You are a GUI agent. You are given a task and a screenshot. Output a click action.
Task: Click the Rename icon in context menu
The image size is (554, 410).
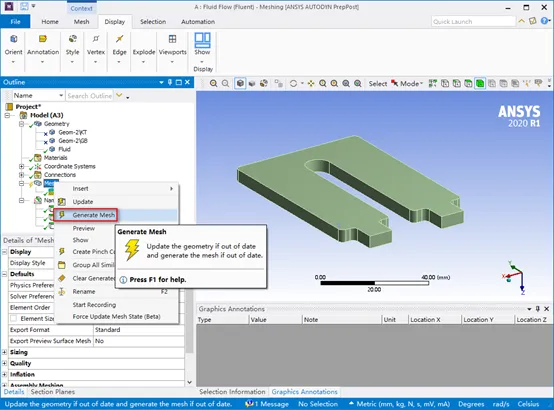(x=62, y=292)
